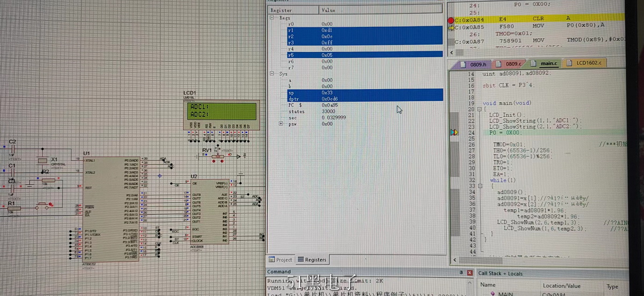Click code line 24 P0 = 0X00
Image resolution: width=644 pixels, height=296 pixels.
505,132
